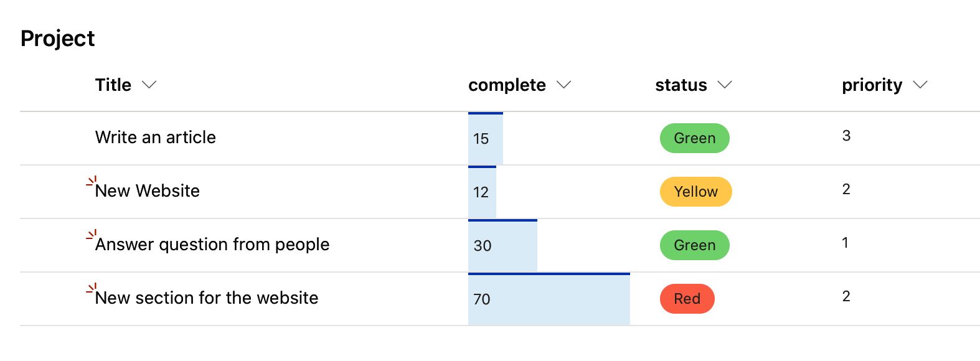Open the Title column dropdown
The height and width of the screenshot is (361, 980).
(149, 84)
